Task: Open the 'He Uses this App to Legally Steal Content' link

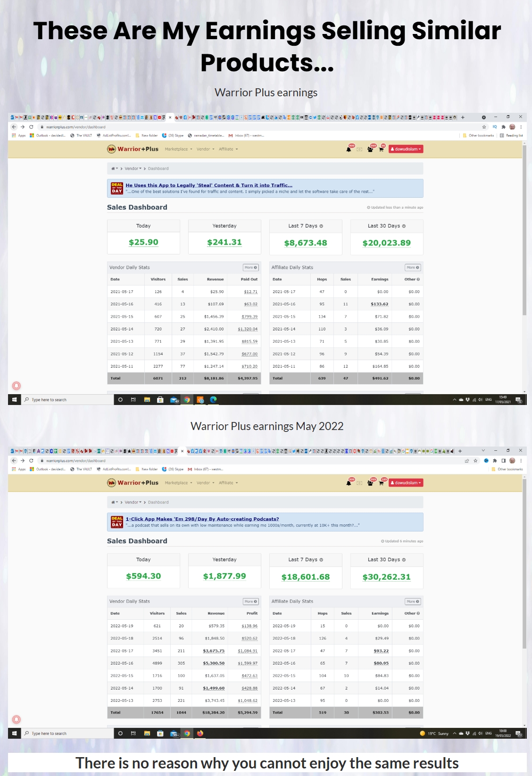Action: [209, 186]
